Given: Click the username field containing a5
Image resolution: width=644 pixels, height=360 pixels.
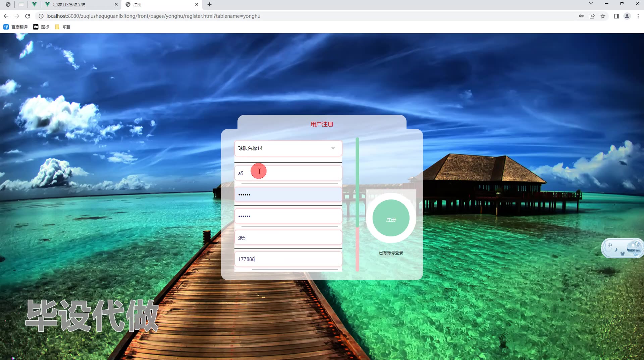Looking at the screenshot, I should 288,173.
